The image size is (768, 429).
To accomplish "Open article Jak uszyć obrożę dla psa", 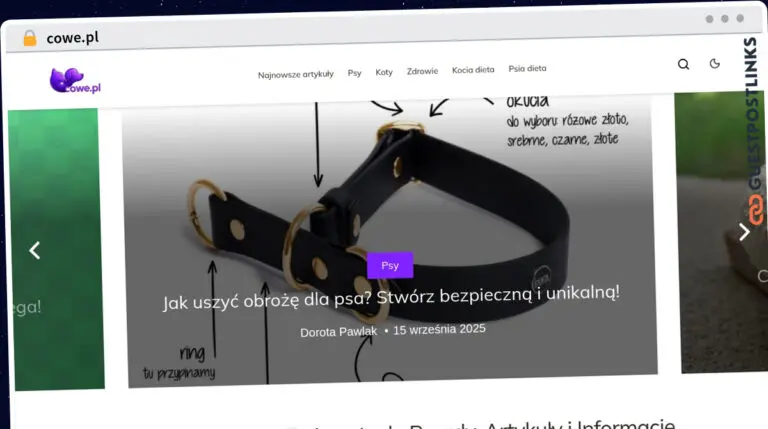I will click(391, 297).
